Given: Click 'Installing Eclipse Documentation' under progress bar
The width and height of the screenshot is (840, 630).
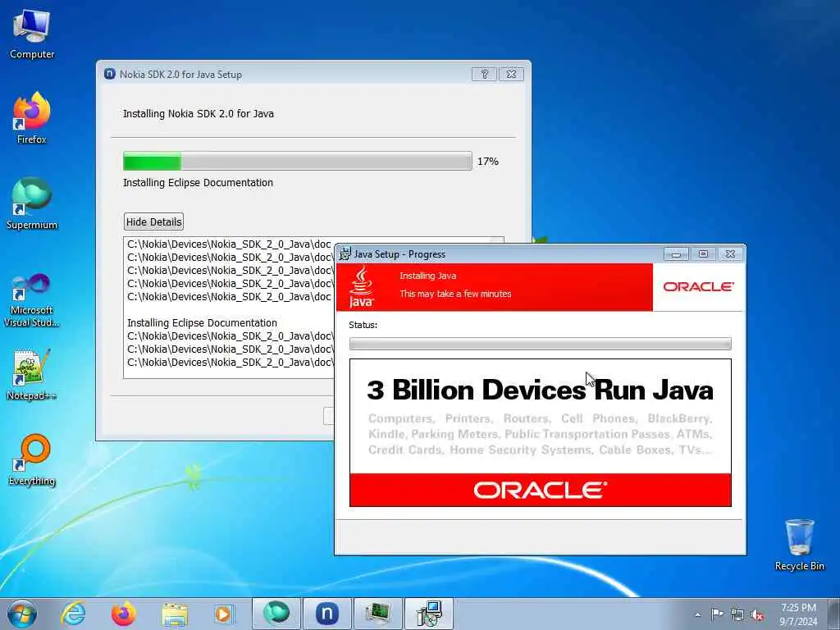Looking at the screenshot, I should click(x=198, y=183).
